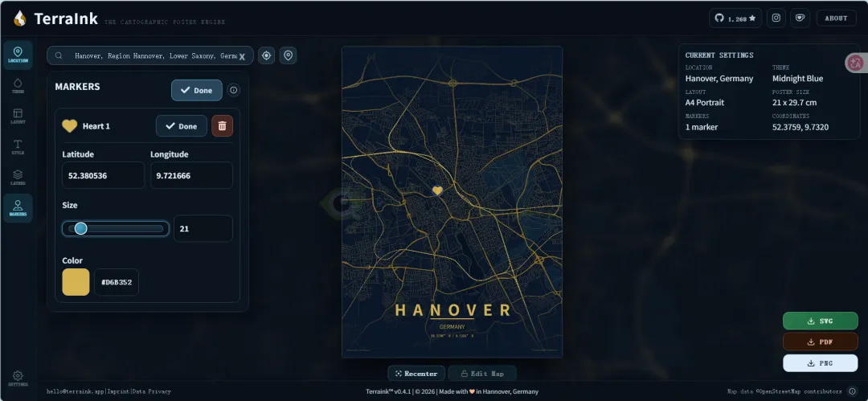The height and width of the screenshot is (401, 868).
Task: Open the Layout sidebar panel
Action: (x=18, y=117)
